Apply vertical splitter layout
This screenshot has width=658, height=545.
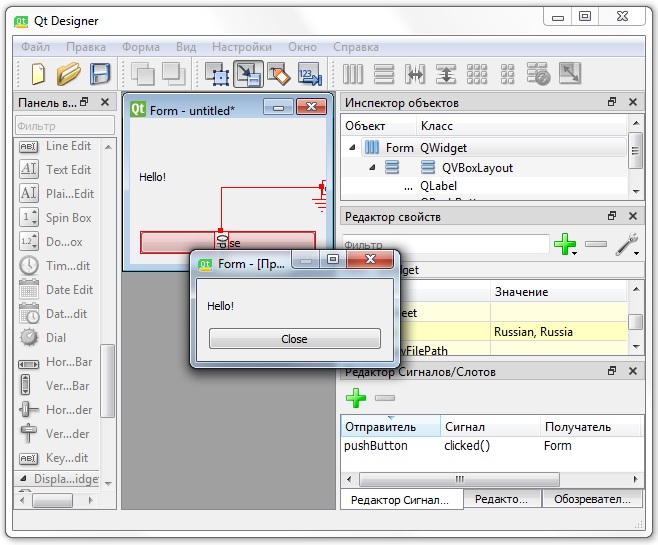pyautogui.click(x=446, y=74)
